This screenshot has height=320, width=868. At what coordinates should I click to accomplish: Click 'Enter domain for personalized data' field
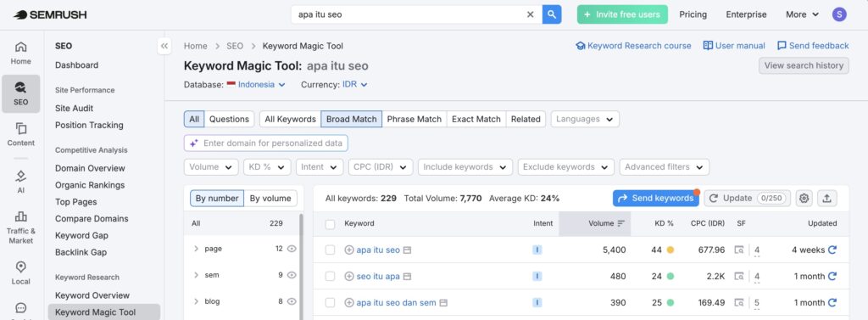click(265, 143)
